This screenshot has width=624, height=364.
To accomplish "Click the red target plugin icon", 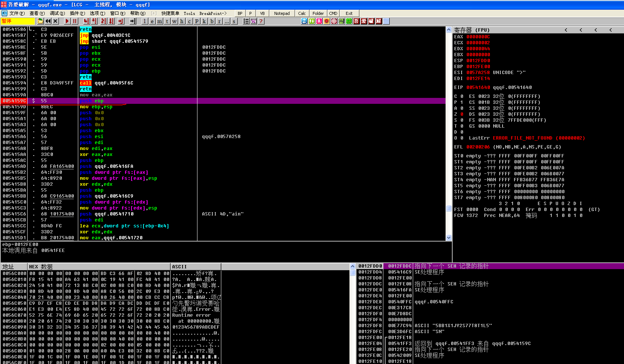I will click(x=334, y=21).
